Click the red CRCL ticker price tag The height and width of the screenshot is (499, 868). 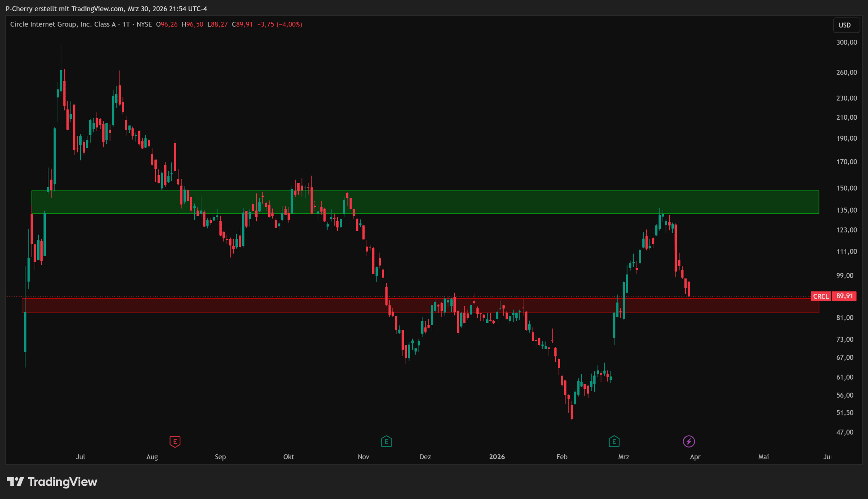(x=821, y=296)
